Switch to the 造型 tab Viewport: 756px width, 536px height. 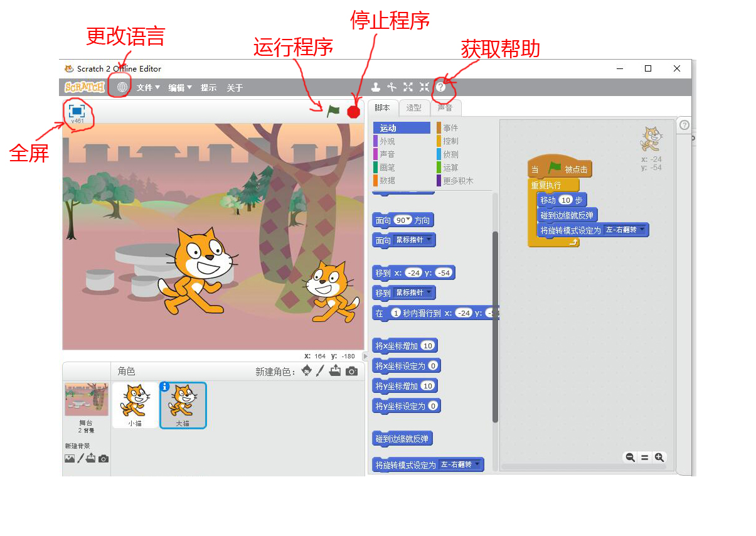[x=414, y=107]
